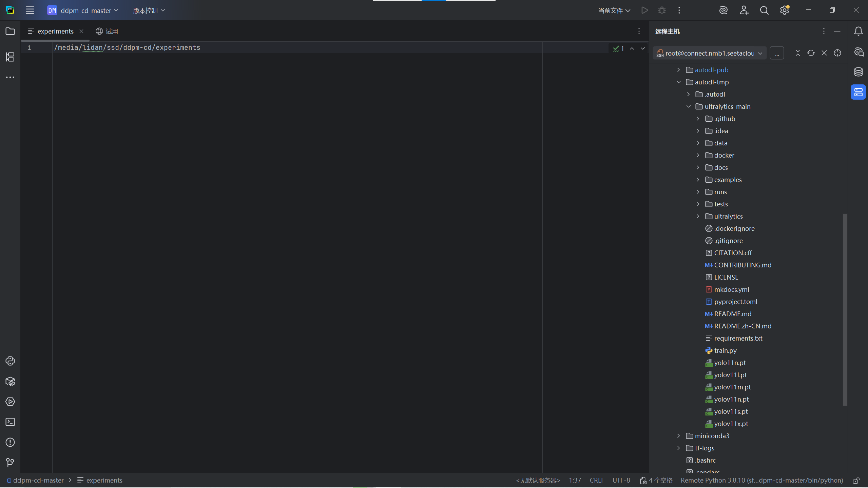
Task: Refresh the remote host file tree
Action: [x=811, y=53]
